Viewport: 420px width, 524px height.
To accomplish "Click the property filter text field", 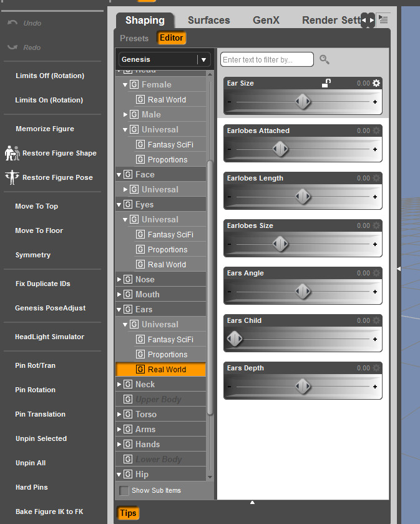I will [x=267, y=59].
